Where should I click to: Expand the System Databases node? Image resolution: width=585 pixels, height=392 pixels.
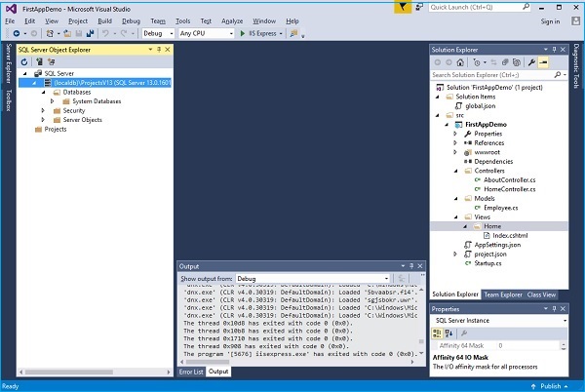(53, 101)
